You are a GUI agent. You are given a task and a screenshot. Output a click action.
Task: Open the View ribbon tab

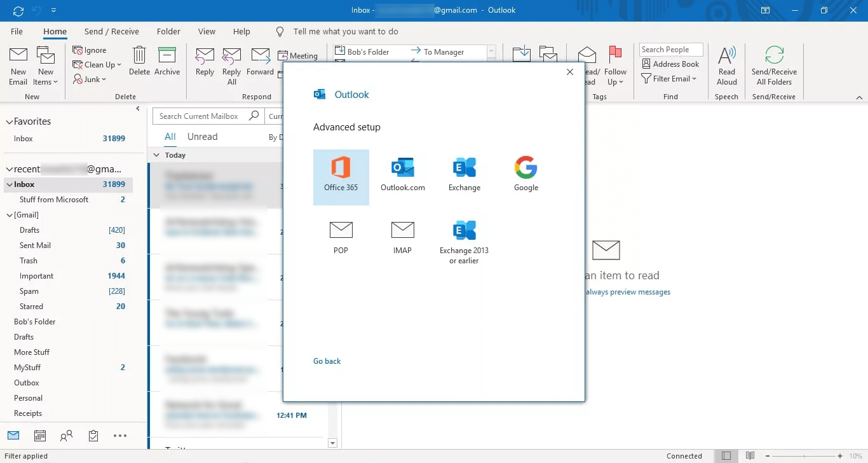[207, 31]
